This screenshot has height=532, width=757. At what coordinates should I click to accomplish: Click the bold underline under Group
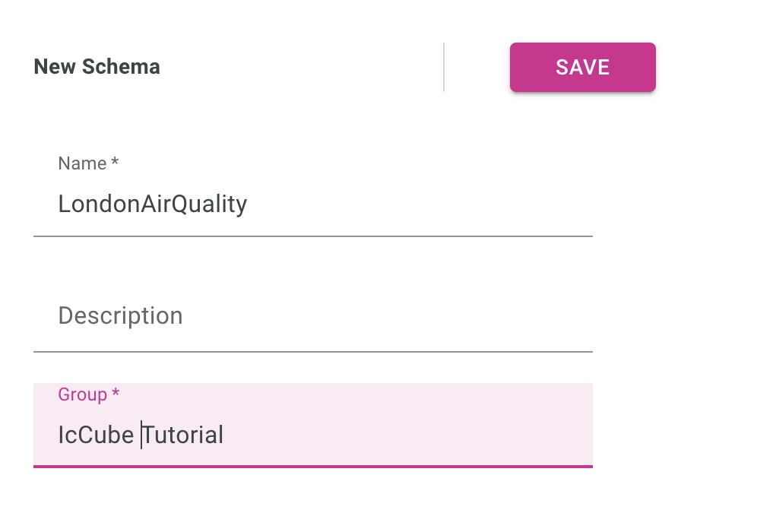312,467
